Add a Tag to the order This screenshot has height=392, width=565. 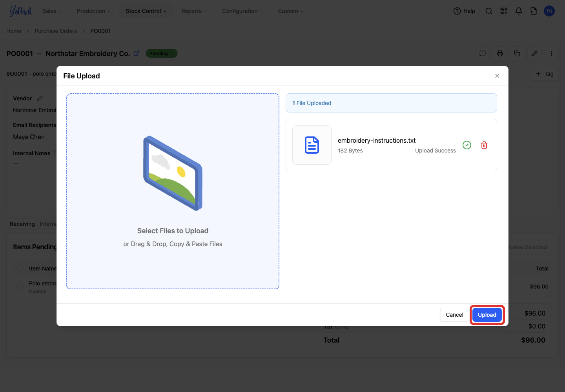545,74
